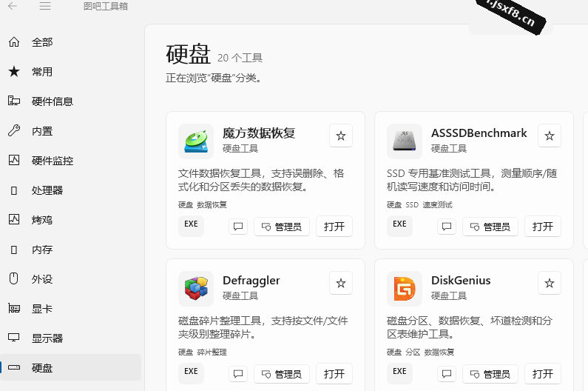Click the back arrow icon

(x=13, y=6)
